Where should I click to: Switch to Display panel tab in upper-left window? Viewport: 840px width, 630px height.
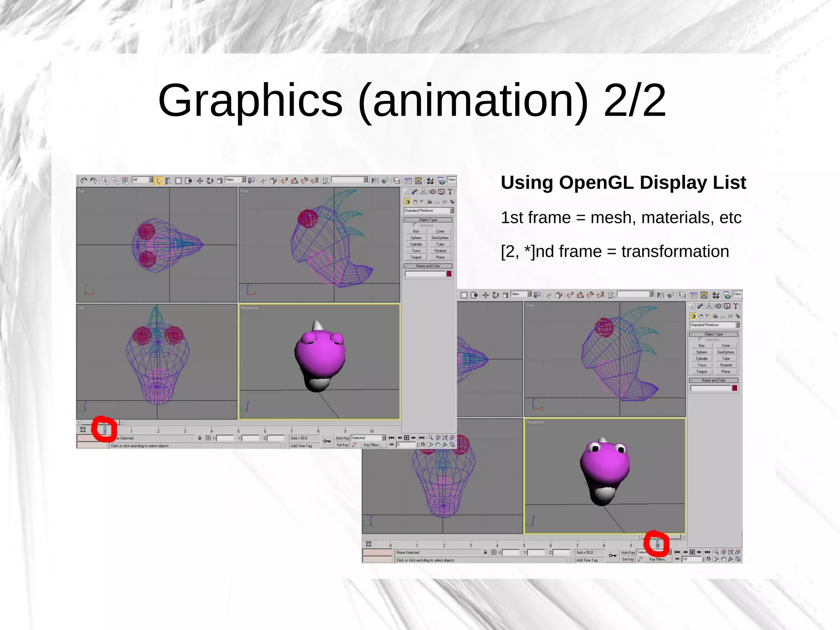click(441, 192)
